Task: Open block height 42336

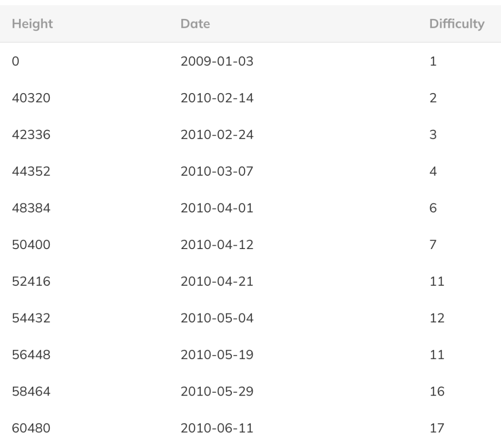Action: point(31,135)
